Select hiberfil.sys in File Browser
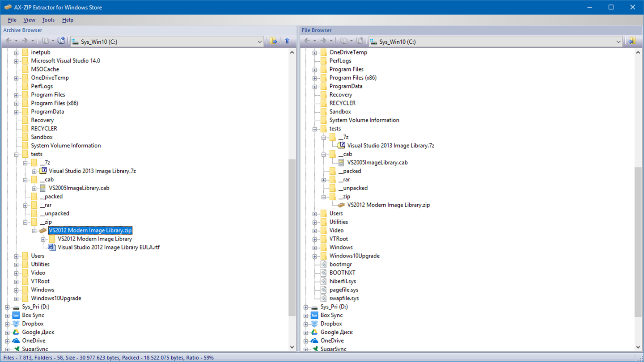The image size is (644, 362). click(343, 281)
